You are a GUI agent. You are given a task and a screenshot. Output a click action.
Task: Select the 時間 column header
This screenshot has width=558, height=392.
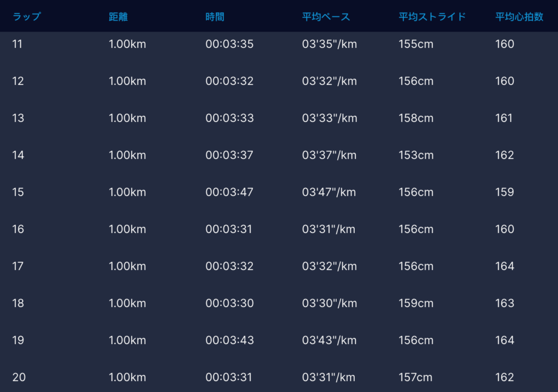pyautogui.click(x=215, y=17)
